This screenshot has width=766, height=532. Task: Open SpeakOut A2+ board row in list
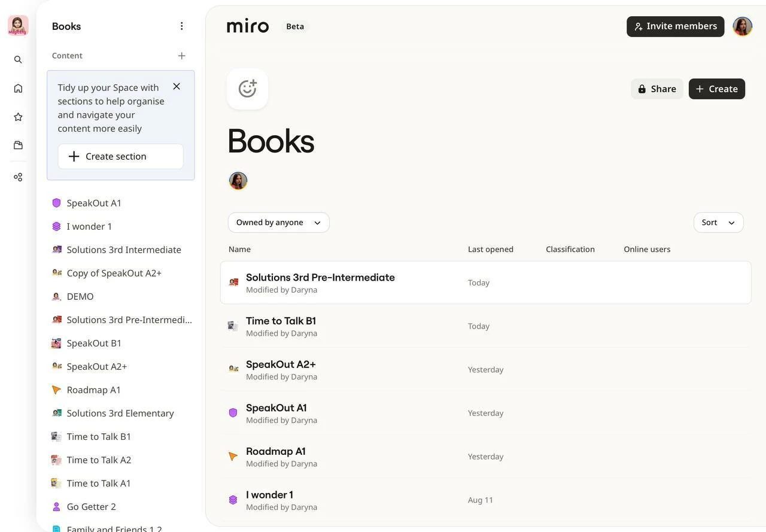pyautogui.click(x=486, y=370)
